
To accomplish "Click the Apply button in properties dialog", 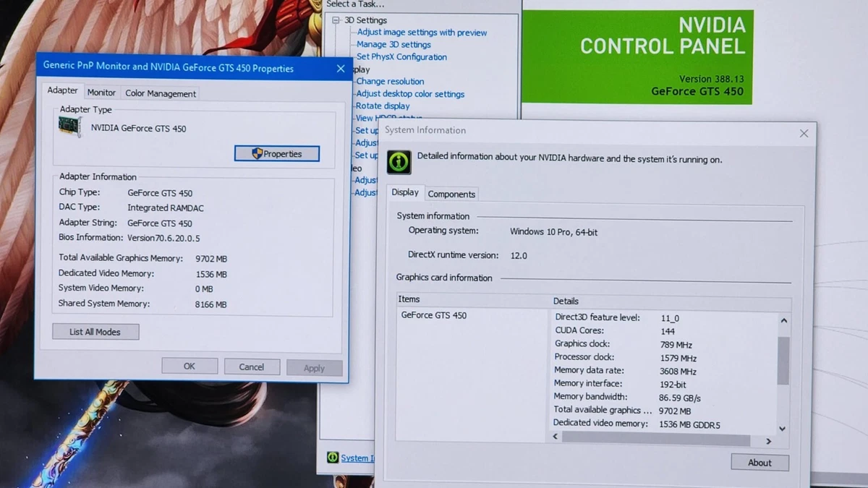I will click(x=314, y=368).
